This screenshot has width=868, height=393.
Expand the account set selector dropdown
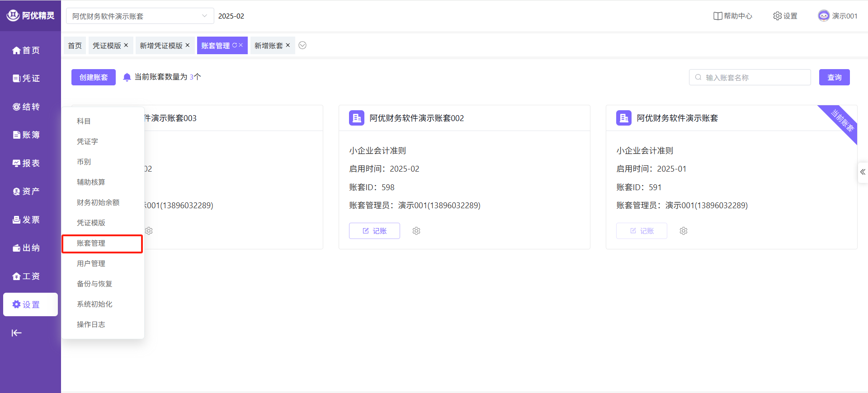204,16
